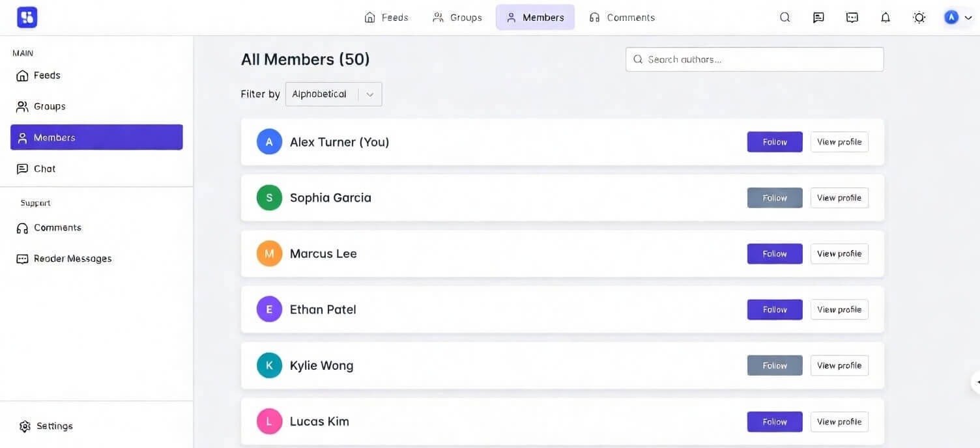Open Settings in the sidebar
Viewport: 980px width, 448px height.
[x=46, y=426]
